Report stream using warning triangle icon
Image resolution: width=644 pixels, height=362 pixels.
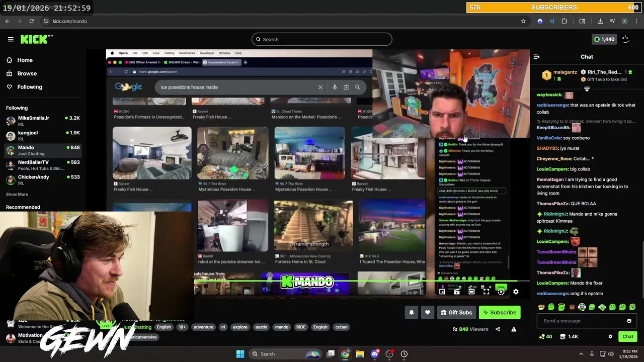[514, 329]
